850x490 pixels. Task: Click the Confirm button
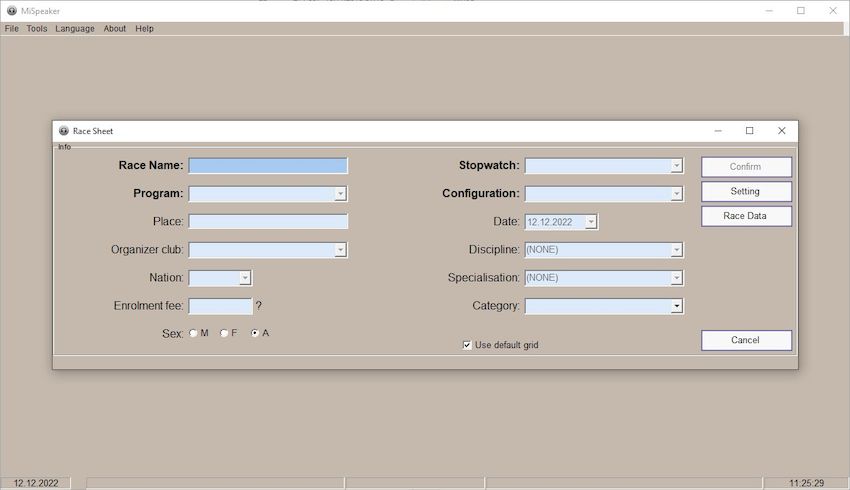pyautogui.click(x=746, y=167)
